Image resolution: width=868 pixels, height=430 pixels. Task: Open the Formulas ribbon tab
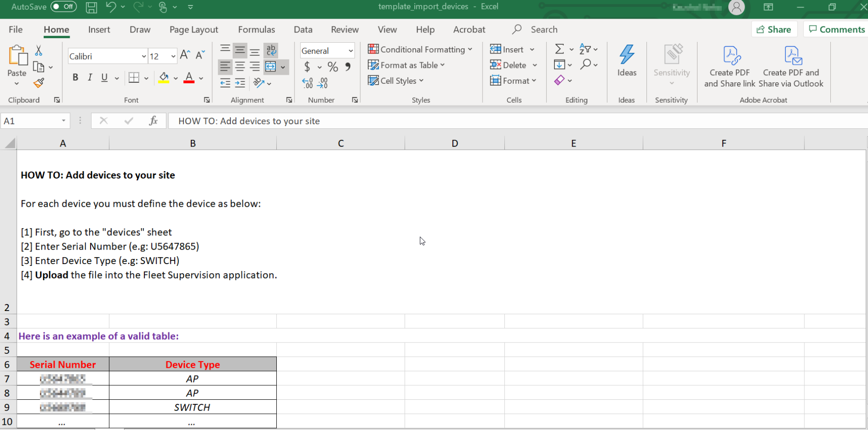(256, 29)
